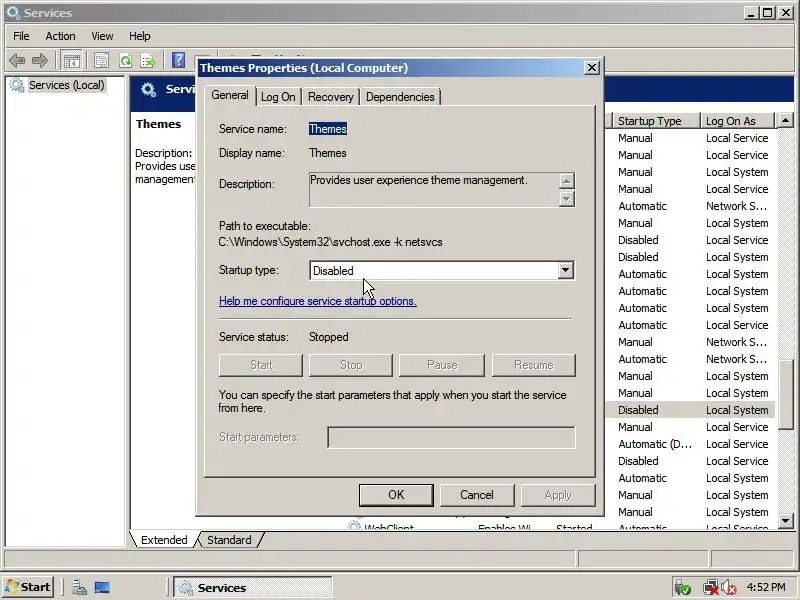The height and width of the screenshot is (600, 800).
Task: Select the Services (Local) tree node
Action: point(66,85)
